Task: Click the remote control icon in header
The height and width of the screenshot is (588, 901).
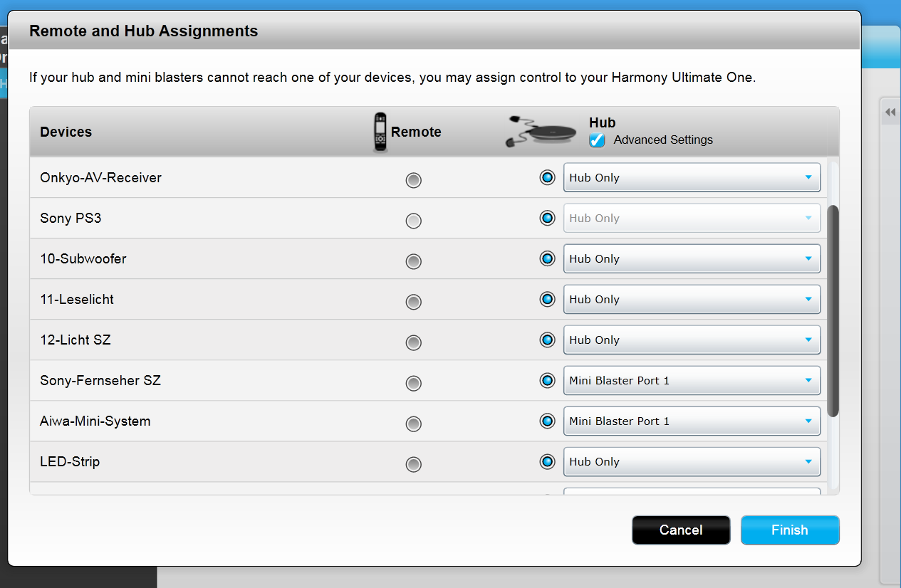Action: 380,132
